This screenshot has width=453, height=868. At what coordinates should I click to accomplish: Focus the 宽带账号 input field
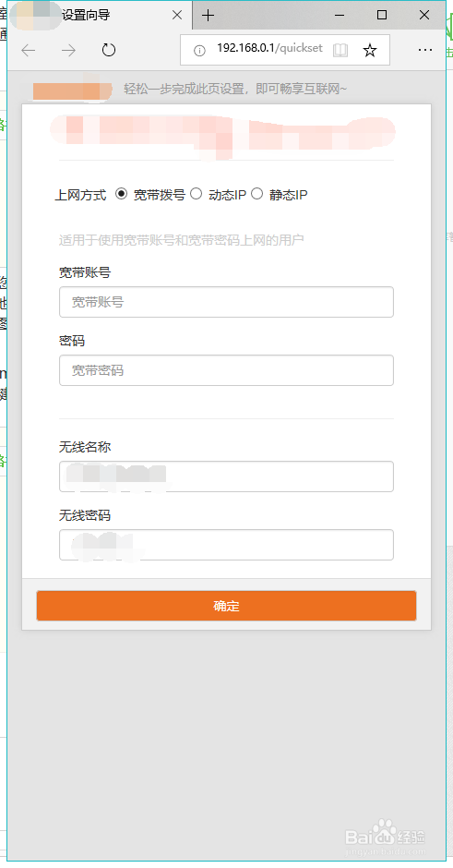coord(226,302)
